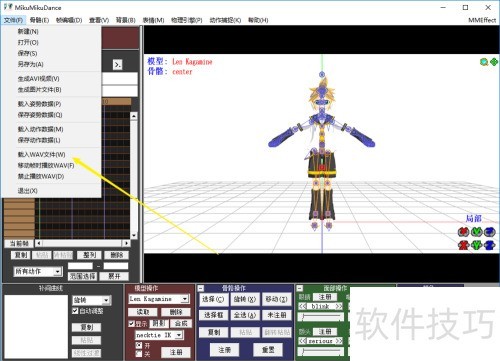Click the 合成 button in model panel
The image size is (500, 361).
[x=181, y=323]
